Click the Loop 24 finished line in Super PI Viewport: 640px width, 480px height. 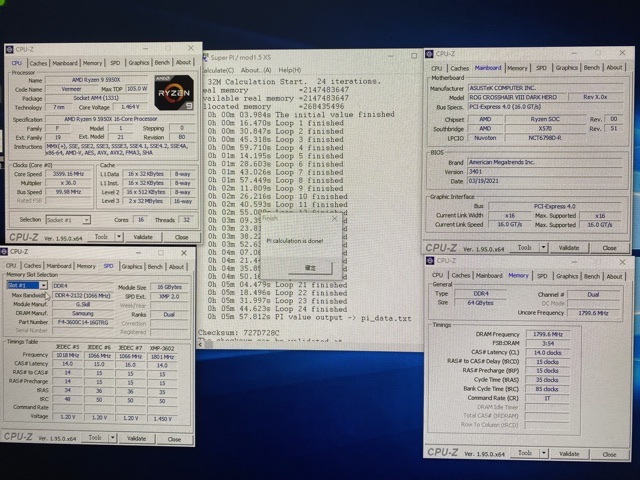(x=277, y=309)
